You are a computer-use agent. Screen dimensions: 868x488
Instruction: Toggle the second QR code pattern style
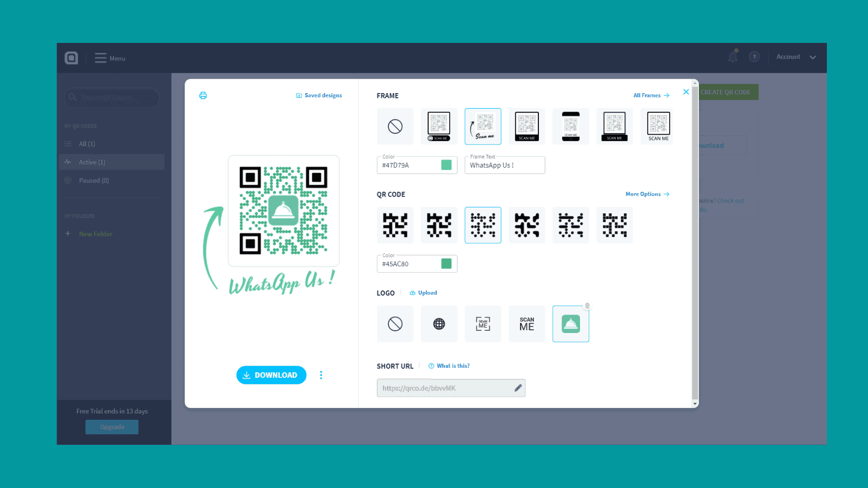438,225
